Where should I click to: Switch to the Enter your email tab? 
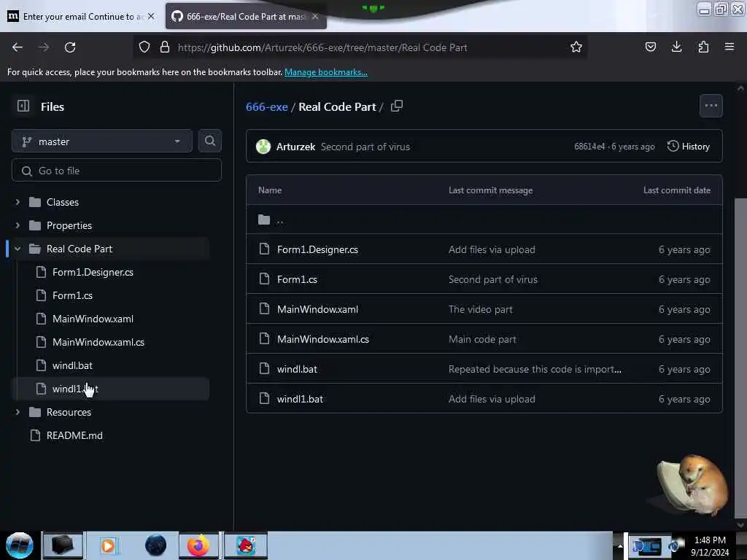coord(81,16)
